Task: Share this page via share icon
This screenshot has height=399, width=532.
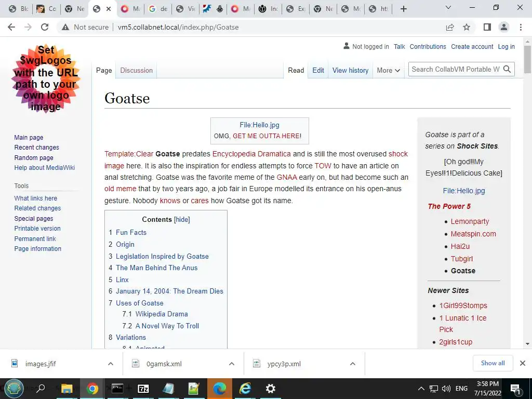Action: (450, 27)
